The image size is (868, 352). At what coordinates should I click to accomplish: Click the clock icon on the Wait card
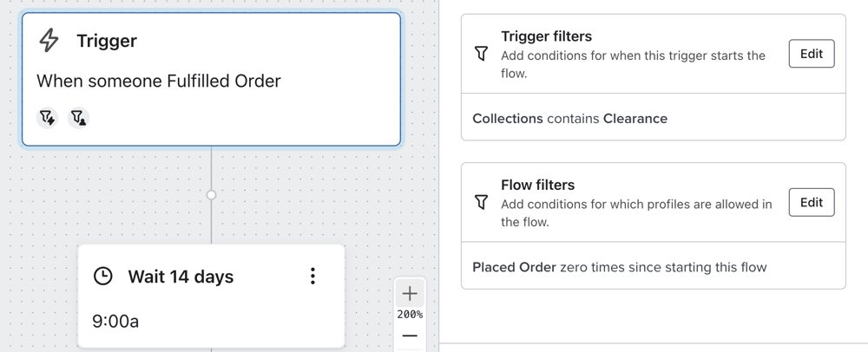(103, 277)
